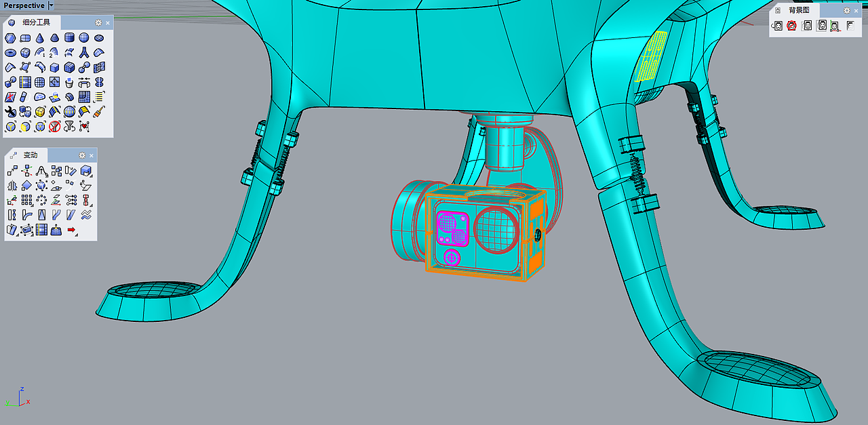Click the red-circled funnel filter icon
The height and width of the screenshot is (425, 868).
pos(54,126)
